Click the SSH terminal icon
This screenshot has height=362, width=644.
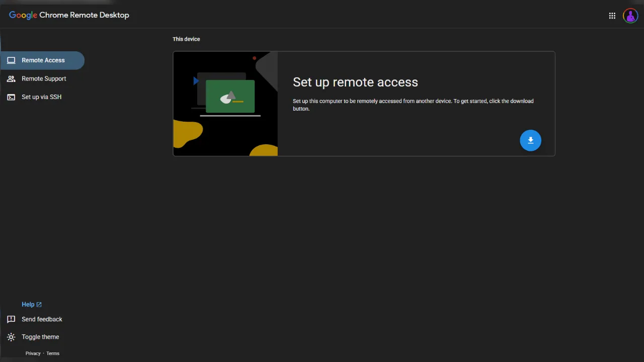click(x=11, y=97)
